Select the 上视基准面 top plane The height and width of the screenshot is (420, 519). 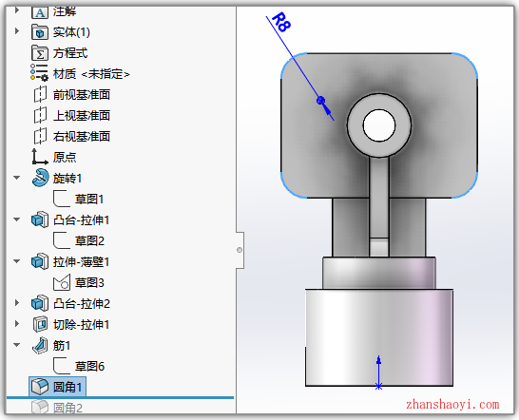[x=72, y=116]
